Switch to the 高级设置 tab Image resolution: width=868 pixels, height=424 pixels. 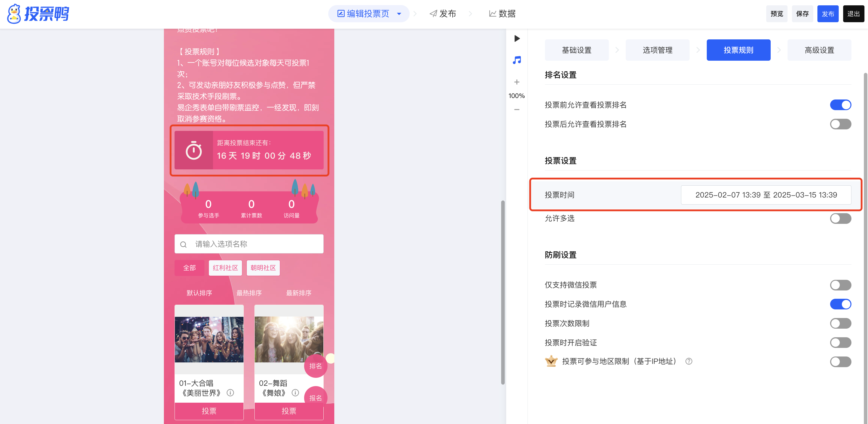pos(819,50)
